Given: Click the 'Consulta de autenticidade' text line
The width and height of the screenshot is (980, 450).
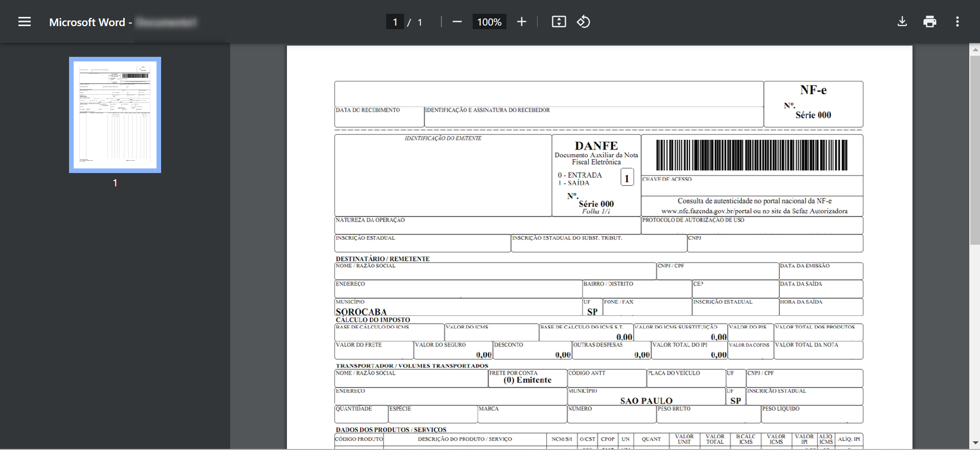Looking at the screenshot, I should tap(755, 201).
